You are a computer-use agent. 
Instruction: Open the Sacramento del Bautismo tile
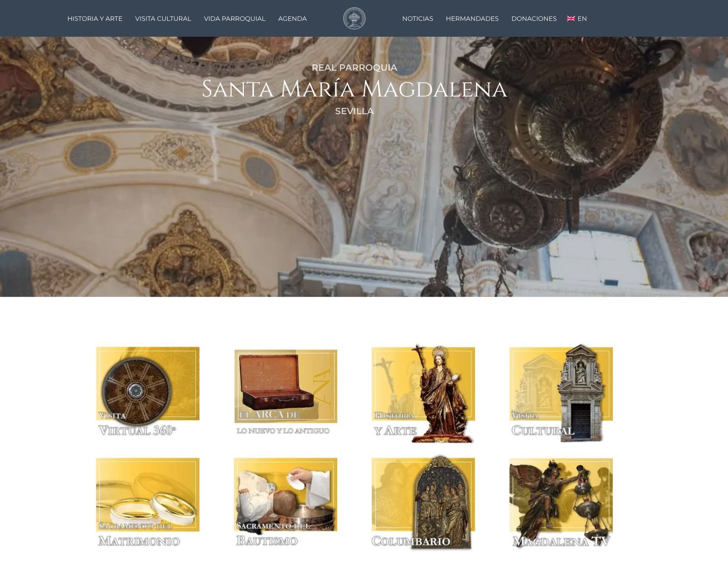pos(285,502)
